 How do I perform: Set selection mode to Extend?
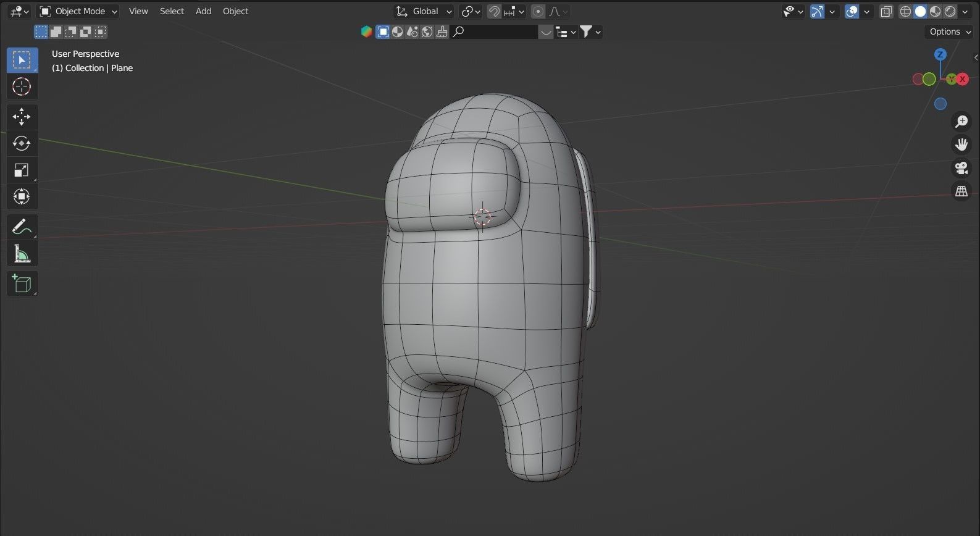[x=56, y=31]
